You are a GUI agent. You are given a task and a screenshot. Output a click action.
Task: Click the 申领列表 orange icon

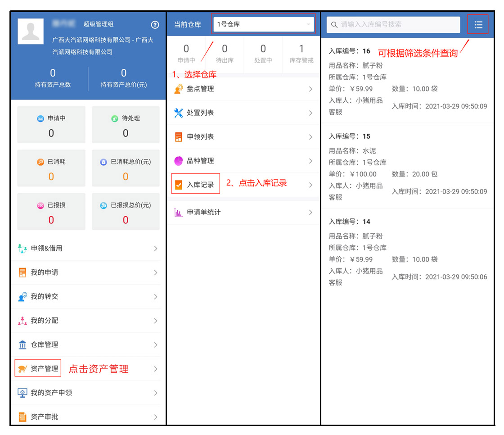[x=178, y=137]
